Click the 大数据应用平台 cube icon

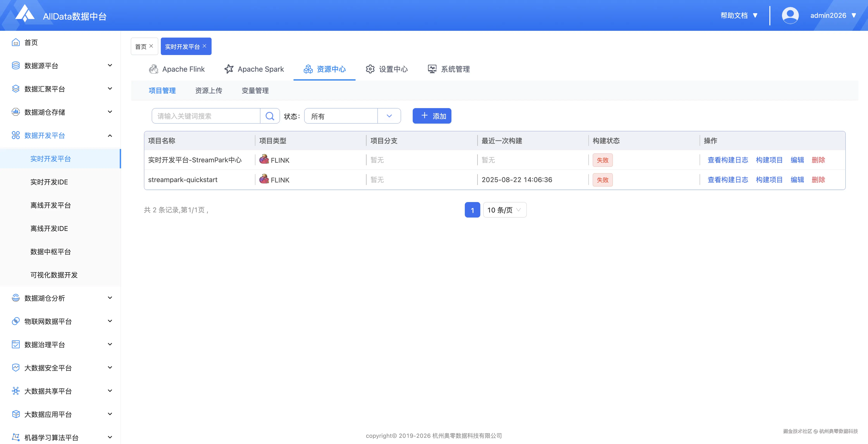[x=15, y=414]
